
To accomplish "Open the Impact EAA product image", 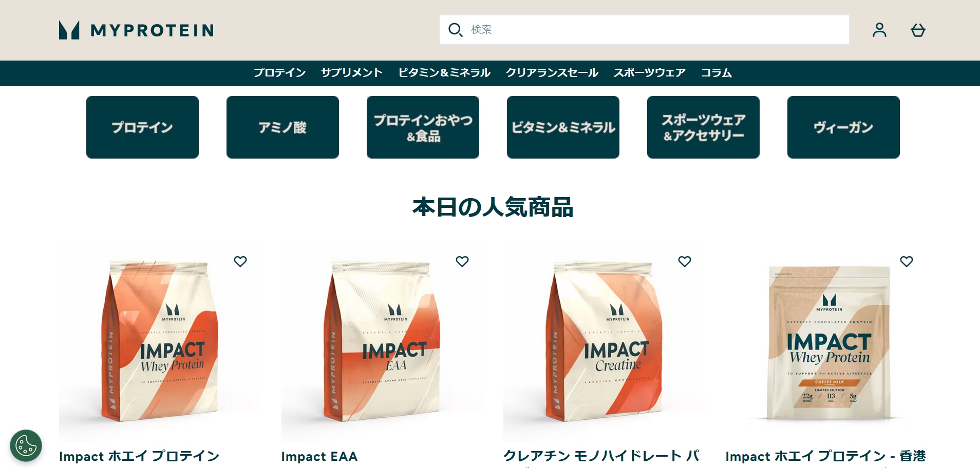I will pos(382,342).
